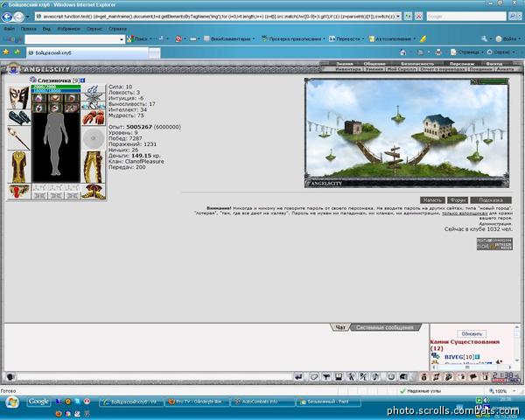Click the player name BIVEG in list

(x=453, y=357)
